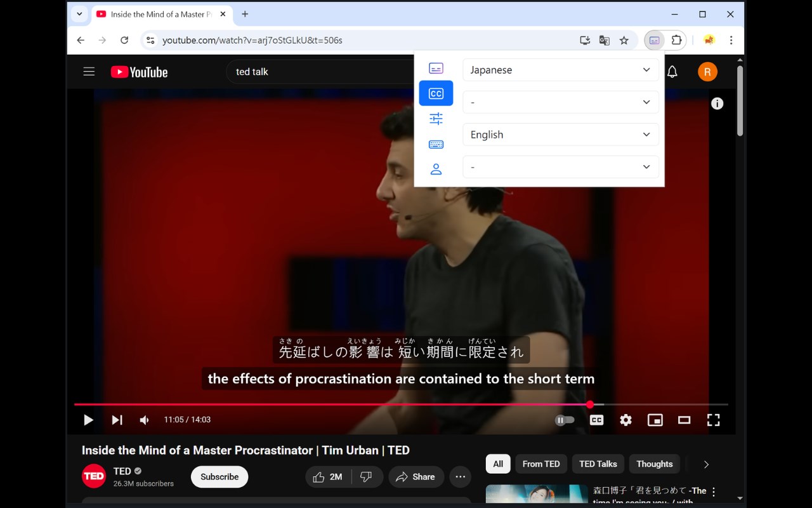Open the account section in the extension popup
Screen dimensions: 812x508
click(436, 169)
